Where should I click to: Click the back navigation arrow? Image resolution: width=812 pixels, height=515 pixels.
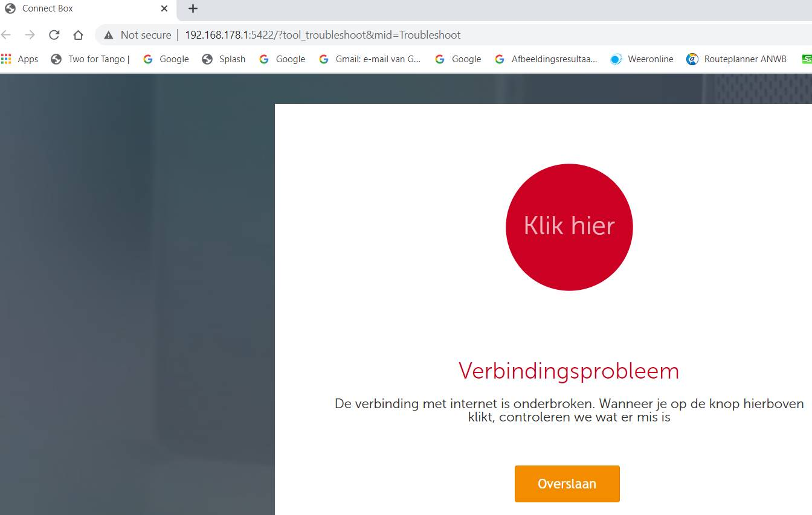pos(7,35)
